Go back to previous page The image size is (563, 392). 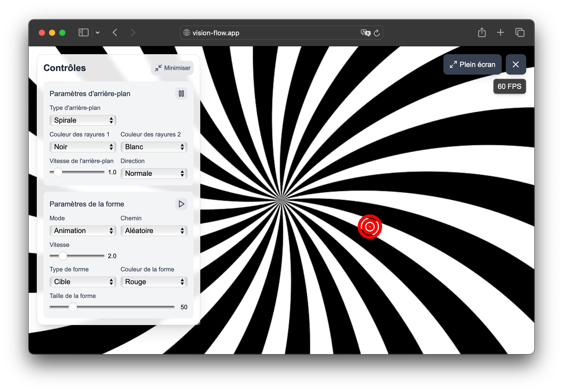115,33
